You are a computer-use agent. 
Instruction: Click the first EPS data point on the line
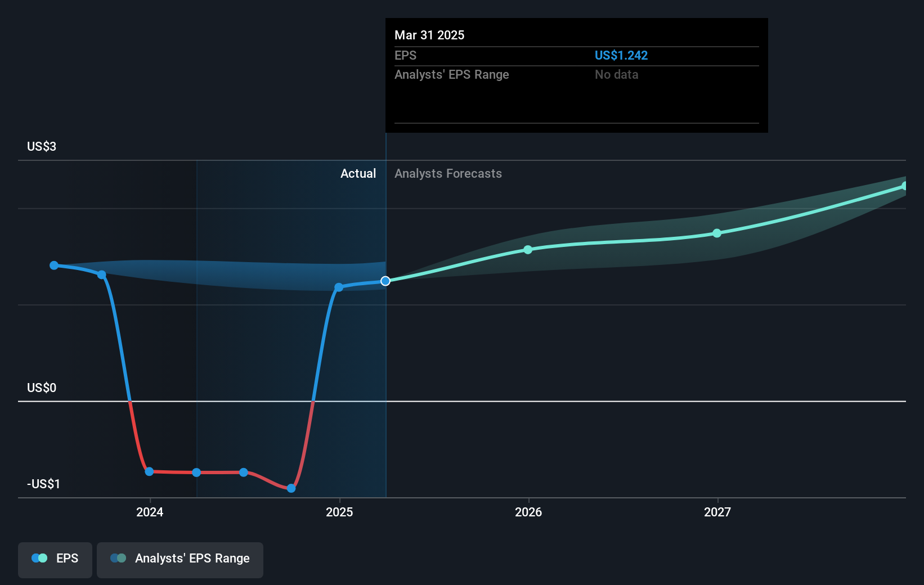click(x=54, y=265)
